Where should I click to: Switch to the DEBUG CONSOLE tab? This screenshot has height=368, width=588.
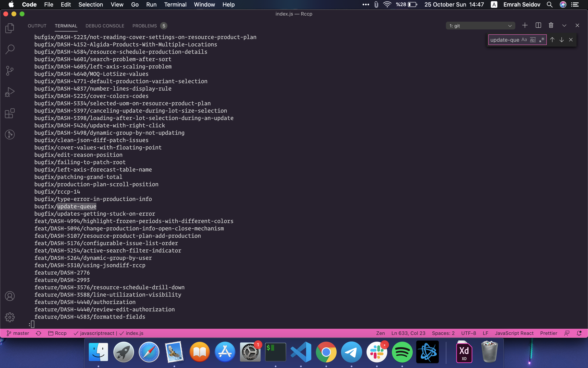(x=105, y=26)
